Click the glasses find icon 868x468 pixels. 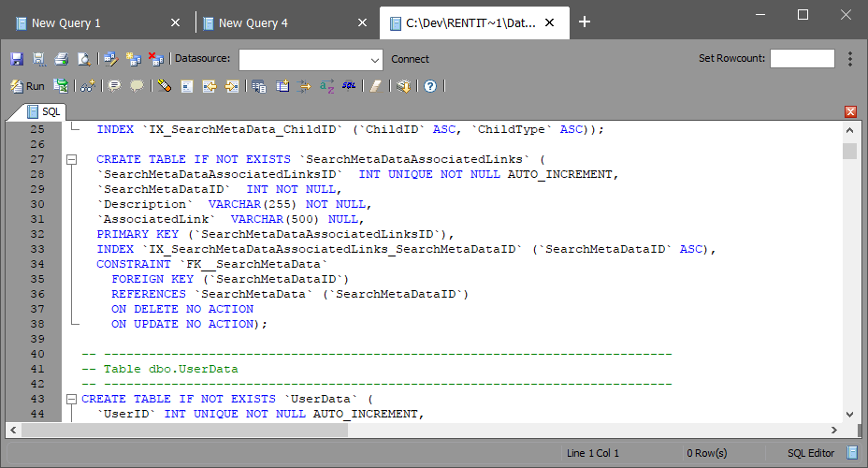[x=88, y=86]
